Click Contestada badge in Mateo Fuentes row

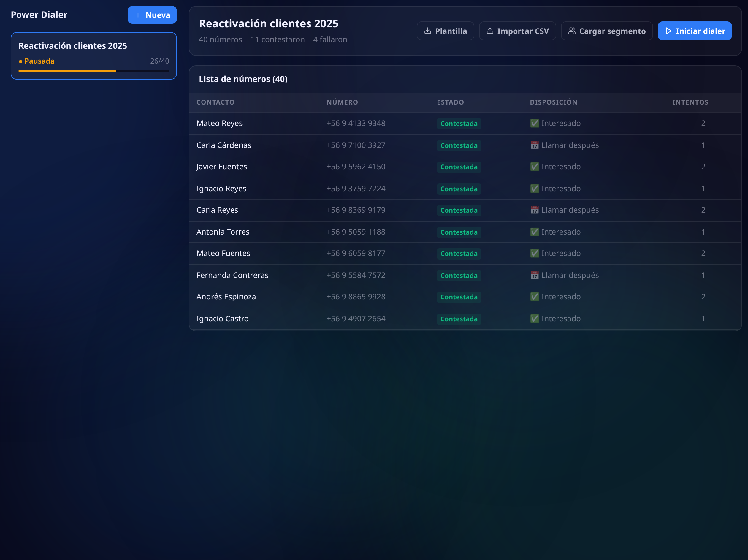point(459,254)
